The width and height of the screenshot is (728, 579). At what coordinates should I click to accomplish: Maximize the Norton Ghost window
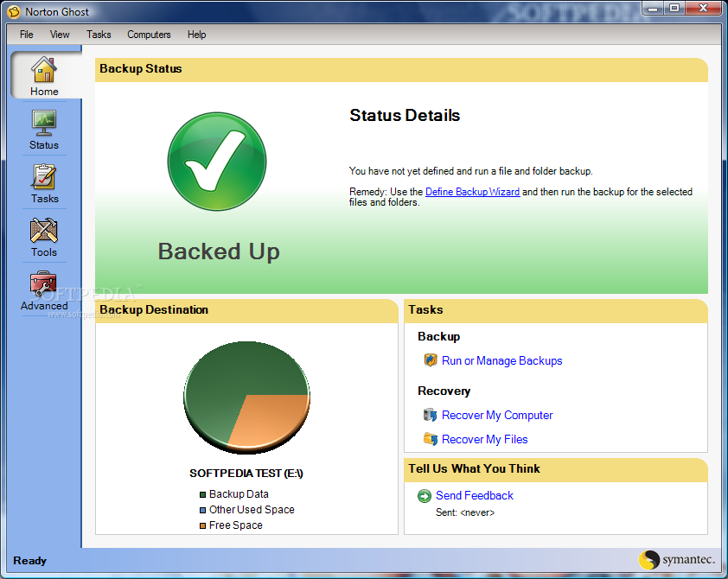pyautogui.click(x=674, y=8)
